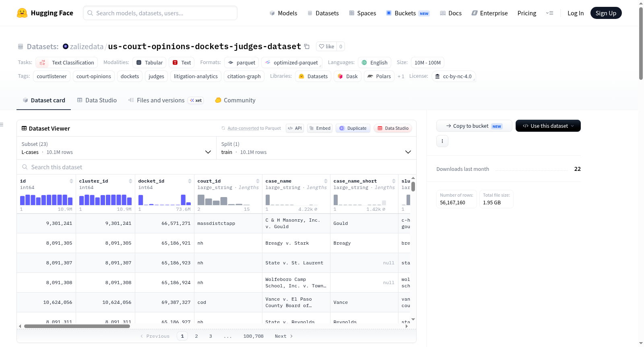Click the table vertical scrollbar thumb
The width and height of the screenshot is (644, 347).
point(413,187)
